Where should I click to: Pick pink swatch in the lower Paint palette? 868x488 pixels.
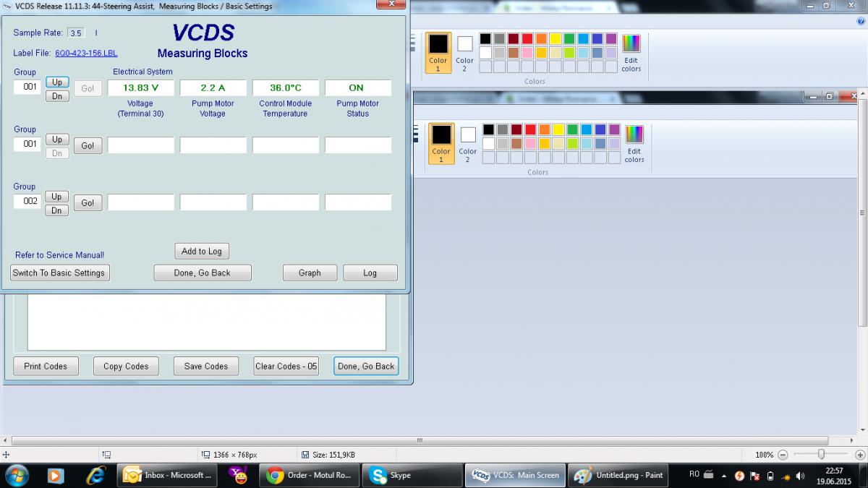point(530,143)
